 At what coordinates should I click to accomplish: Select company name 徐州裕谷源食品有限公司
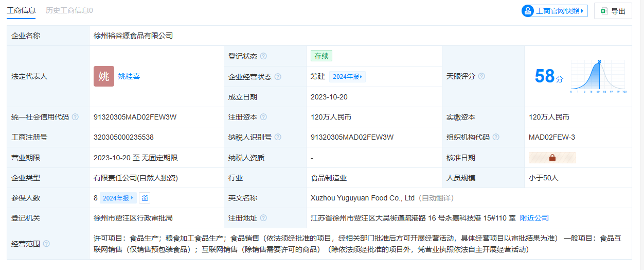[133, 36]
